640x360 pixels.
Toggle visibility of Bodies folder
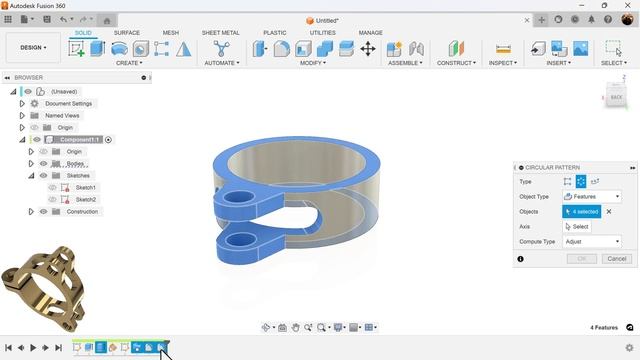point(43,164)
